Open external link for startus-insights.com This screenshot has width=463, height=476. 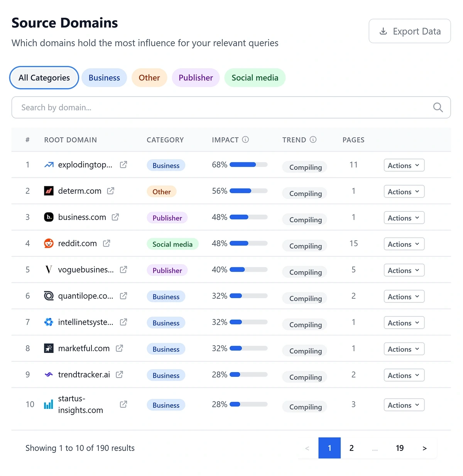pos(123,404)
